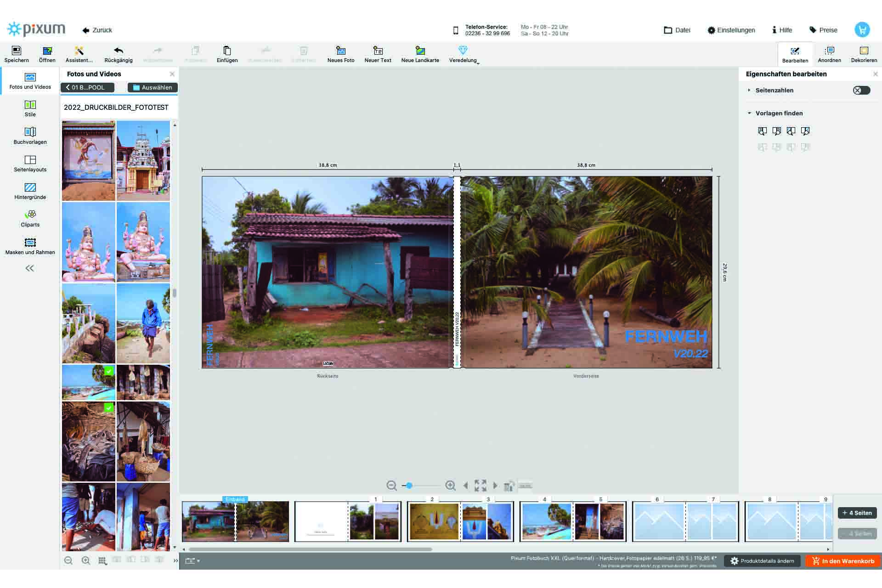Click Produktdetails ändern button
This screenshot has width=882, height=588.
762,561
